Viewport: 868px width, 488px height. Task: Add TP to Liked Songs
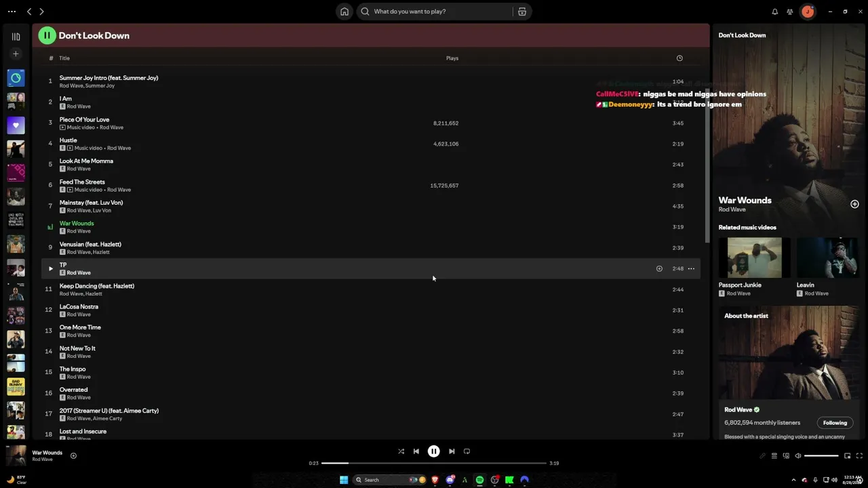coord(659,268)
